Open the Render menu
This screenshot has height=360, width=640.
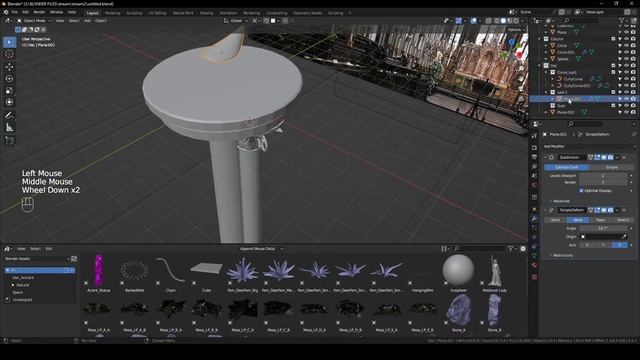point(39,13)
